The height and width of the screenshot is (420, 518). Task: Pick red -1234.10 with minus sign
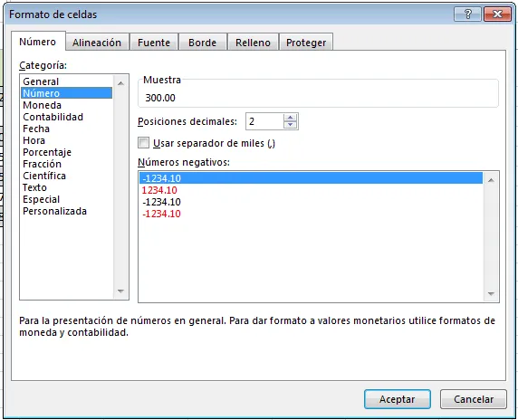[311, 214]
